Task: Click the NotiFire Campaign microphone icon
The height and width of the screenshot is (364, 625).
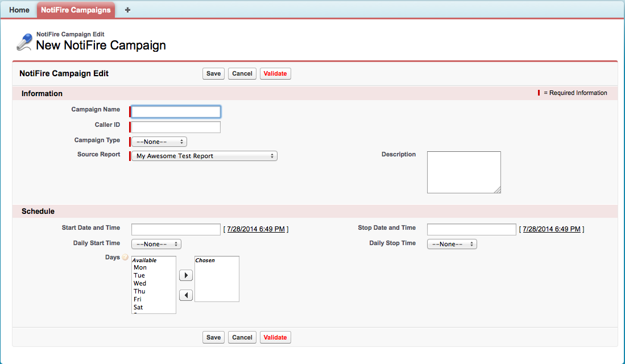Action: pyautogui.click(x=24, y=42)
